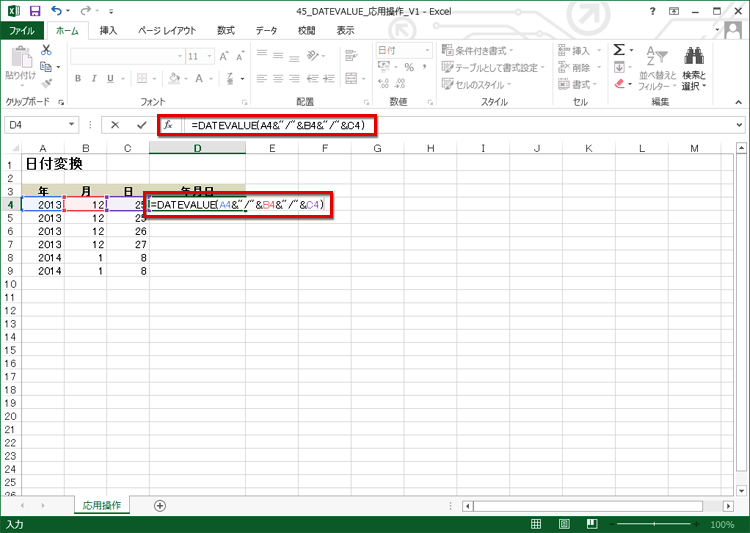Click the fx insert function button
Viewport: 750px width, 533px height.
pyautogui.click(x=168, y=125)
